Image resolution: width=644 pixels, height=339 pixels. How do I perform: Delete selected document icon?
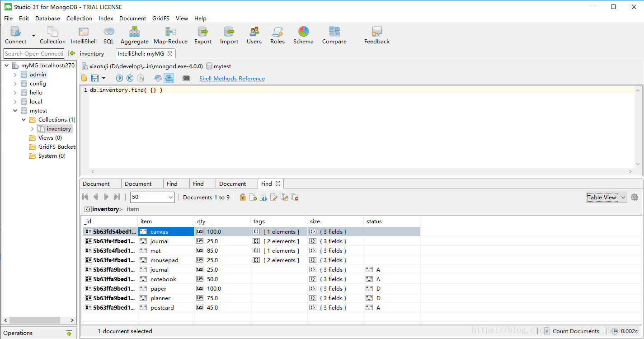coord(295,197)
